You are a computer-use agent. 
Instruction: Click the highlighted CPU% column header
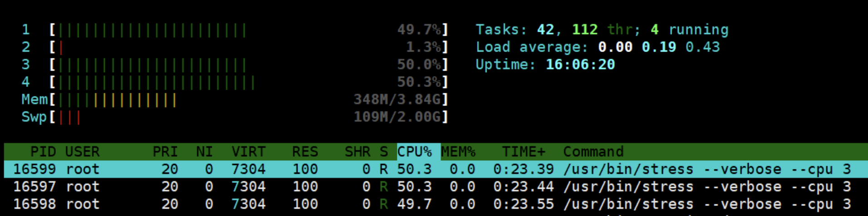point(414,152)
